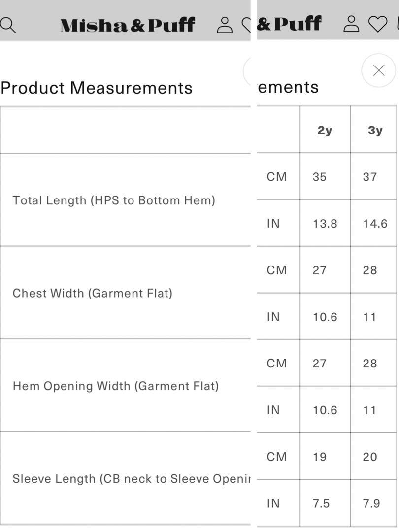Open wishlist with the full heart icon
Image resolution: width=399 pixels, height=532 pixels.
pos(378,24)
